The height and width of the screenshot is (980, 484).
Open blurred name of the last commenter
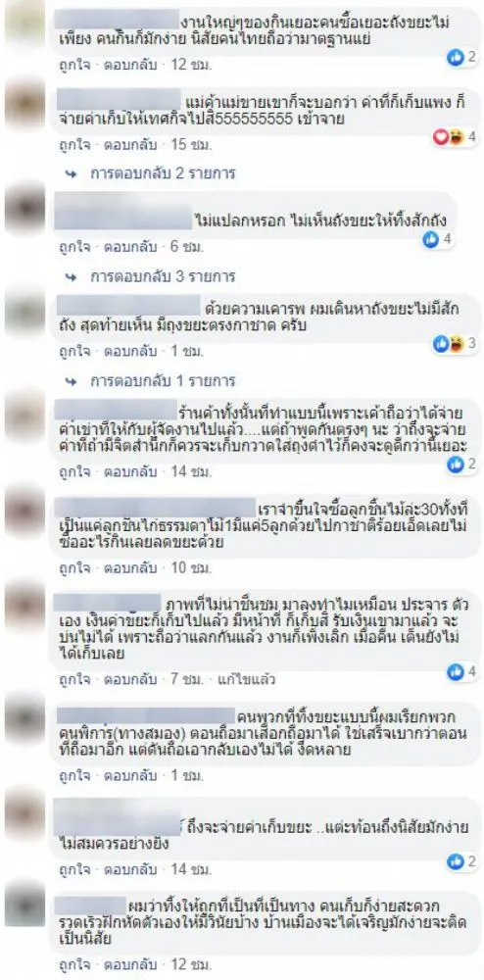[x=91, y=905]
